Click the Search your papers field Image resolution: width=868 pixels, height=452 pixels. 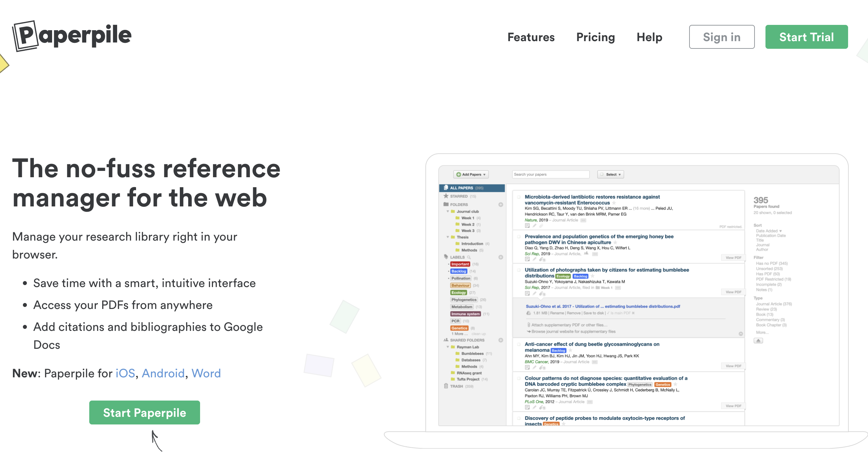[550, 175]
